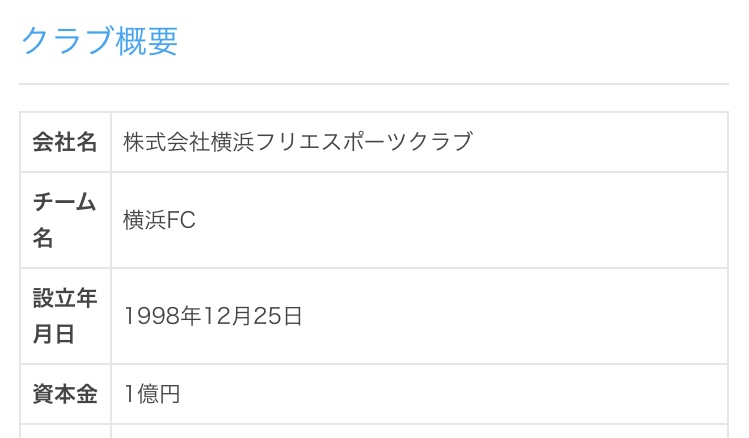Click the クラブ概要 heading

click(100, 41)
